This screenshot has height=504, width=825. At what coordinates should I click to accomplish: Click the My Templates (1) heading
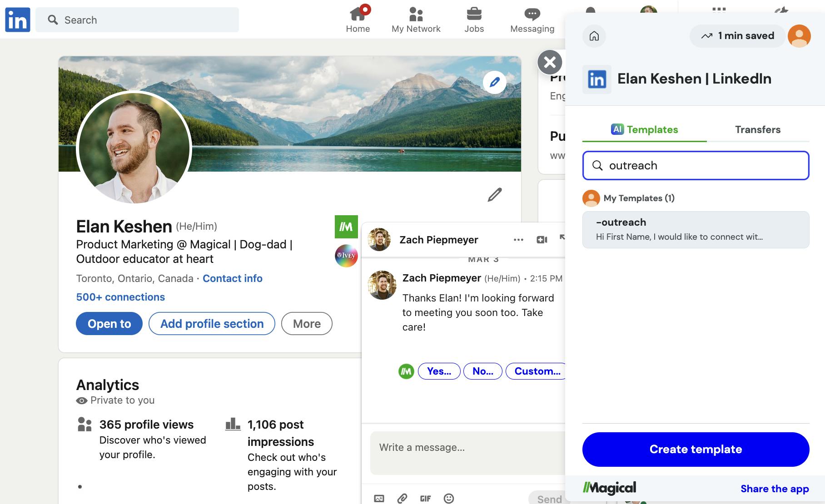[x=639, y=198]
